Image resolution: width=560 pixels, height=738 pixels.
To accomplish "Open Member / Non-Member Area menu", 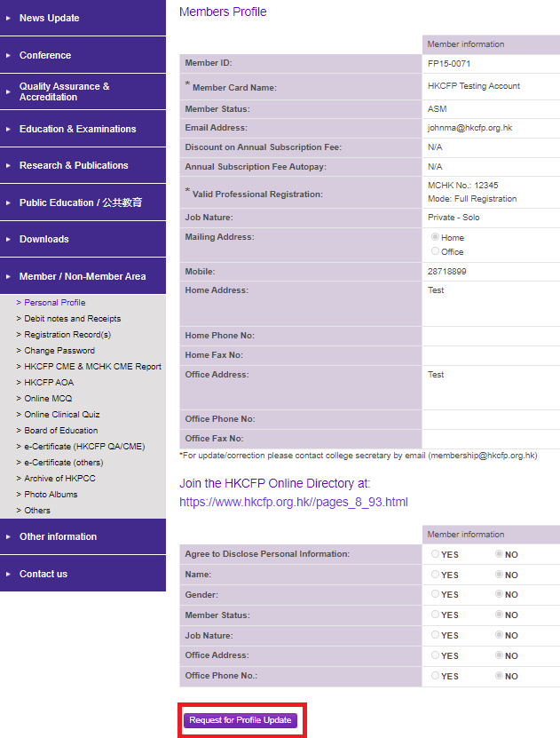I will click(83, 276).
